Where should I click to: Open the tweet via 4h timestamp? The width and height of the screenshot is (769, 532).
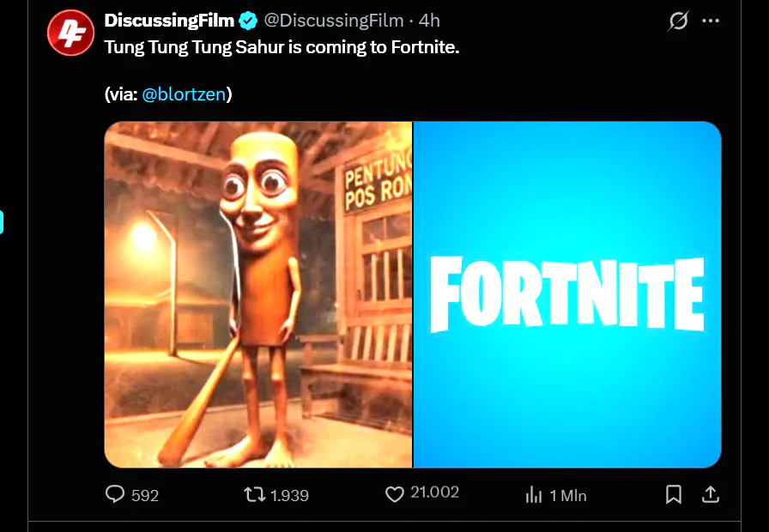(429, 20)
